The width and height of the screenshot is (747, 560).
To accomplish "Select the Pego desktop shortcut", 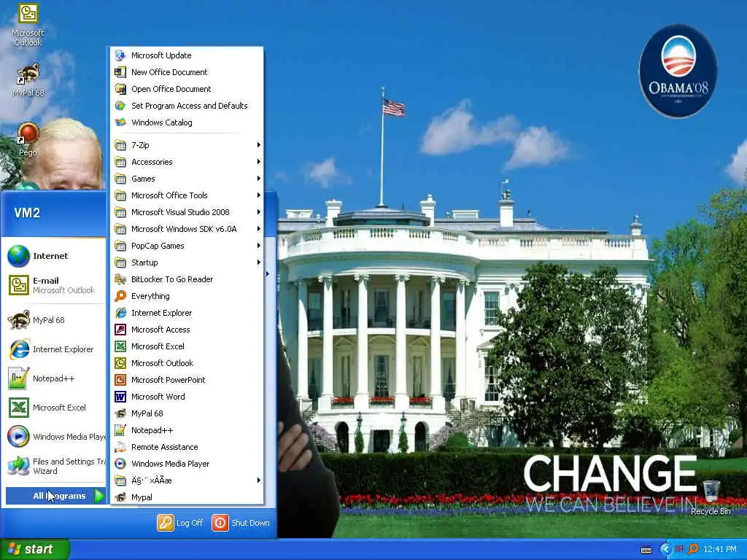I will click(28, 139).
